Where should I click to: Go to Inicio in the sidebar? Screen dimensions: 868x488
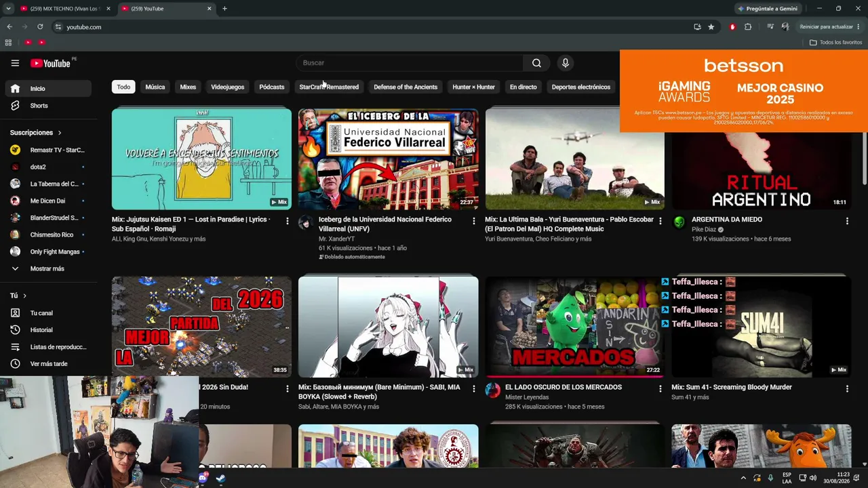click(48, 89)
